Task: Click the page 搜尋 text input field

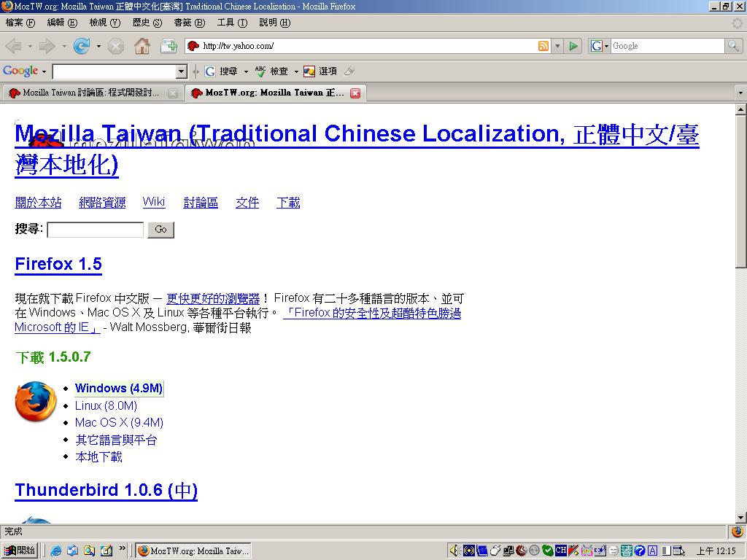Action: click(x=96, y=230)
